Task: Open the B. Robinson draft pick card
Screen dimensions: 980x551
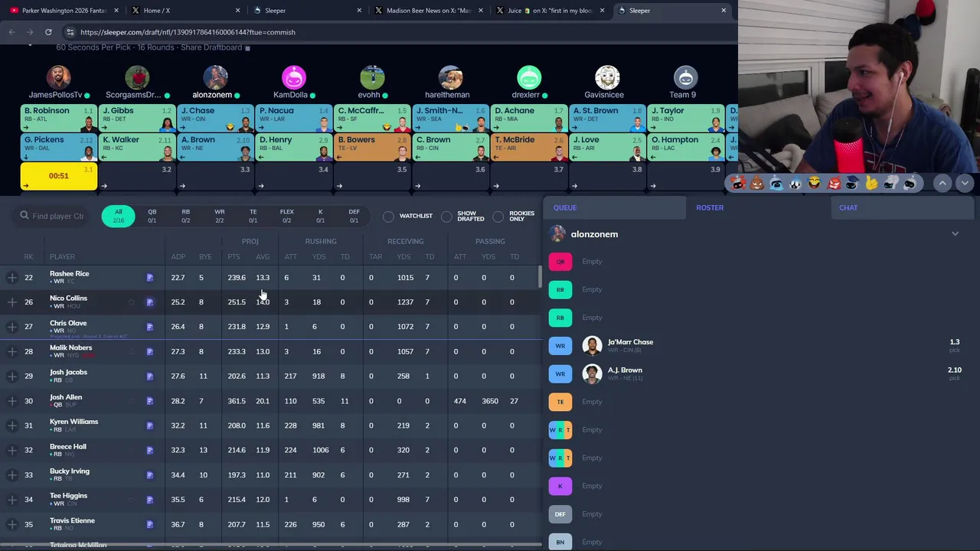Action: pos(58,118)
